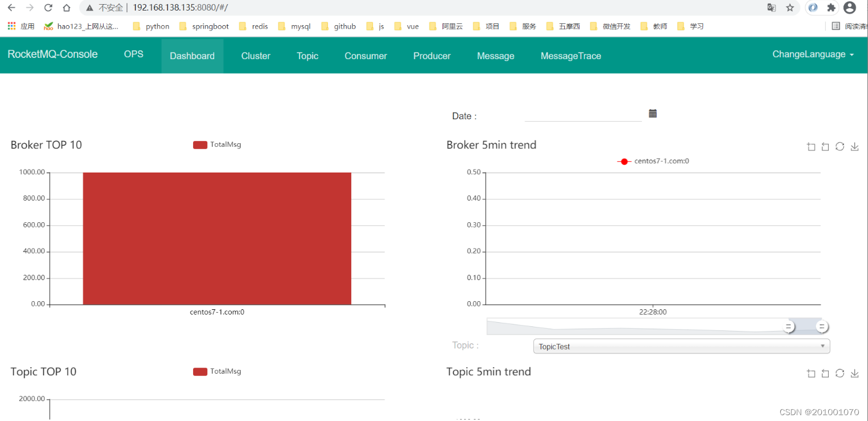This screenshot has height=421, width=868.
Task: Click the area zoom icon in Topic 5min trend
Action: point(811,374)
